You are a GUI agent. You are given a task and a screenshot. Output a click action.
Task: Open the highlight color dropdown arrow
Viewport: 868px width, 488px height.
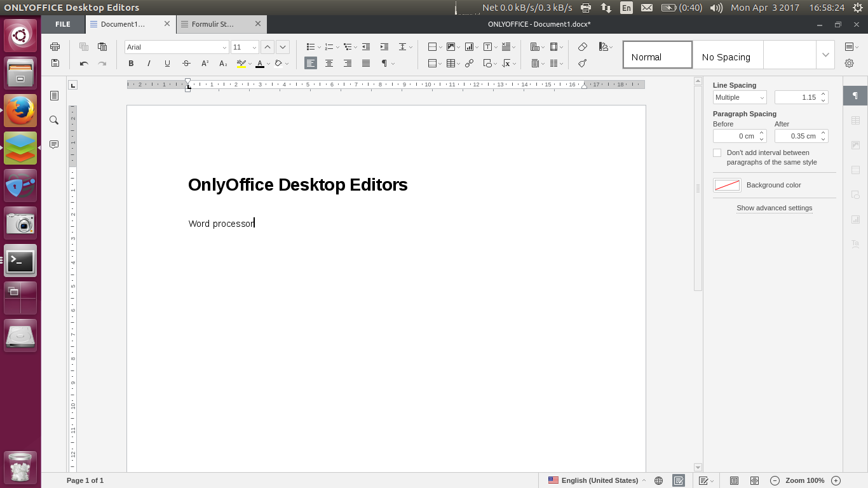[250, 63]
